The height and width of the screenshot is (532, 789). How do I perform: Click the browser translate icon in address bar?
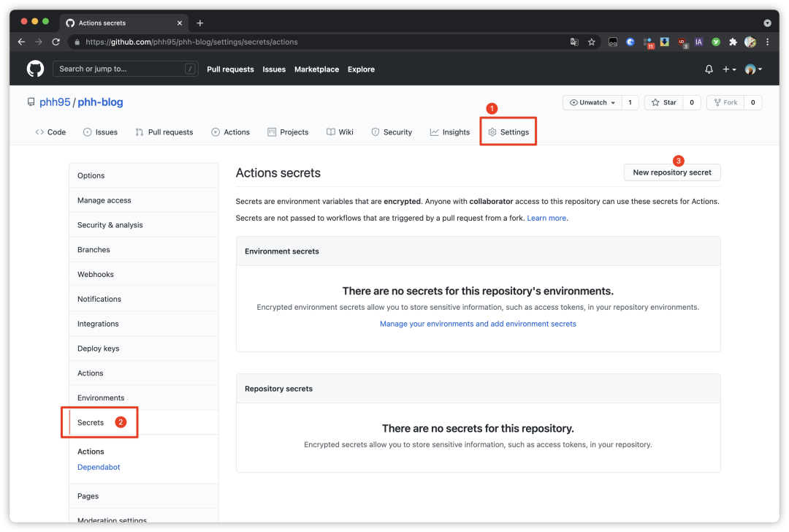tap(574, 42)
